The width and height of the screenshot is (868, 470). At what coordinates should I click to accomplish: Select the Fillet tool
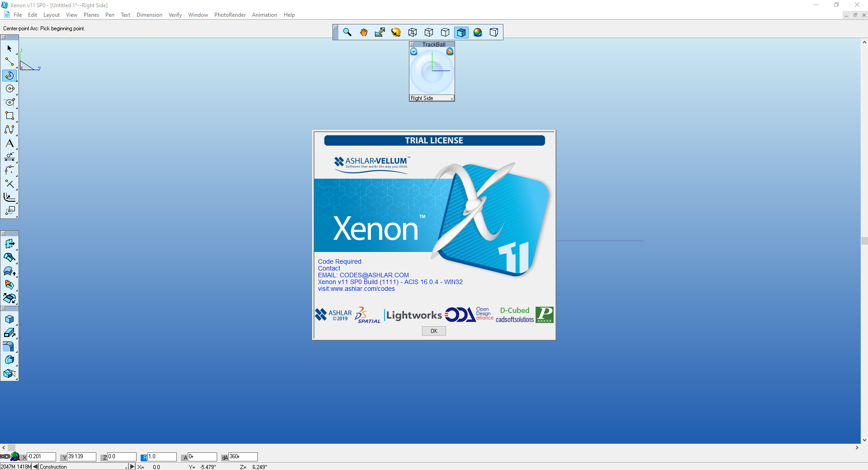[x=9, y=171]
